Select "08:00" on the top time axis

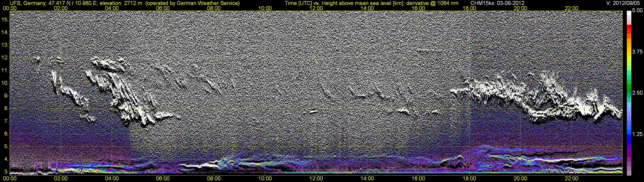tap(214, 8)
